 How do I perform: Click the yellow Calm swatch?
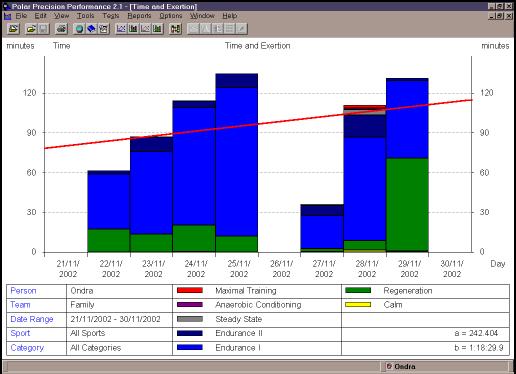(358, 304)
